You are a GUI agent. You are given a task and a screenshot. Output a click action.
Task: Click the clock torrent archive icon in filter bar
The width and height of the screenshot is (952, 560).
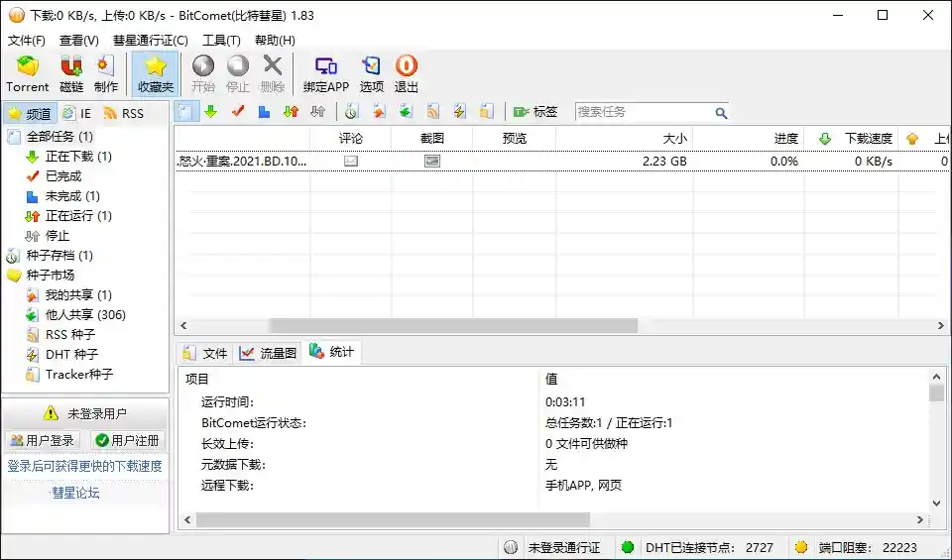(351, 112)
